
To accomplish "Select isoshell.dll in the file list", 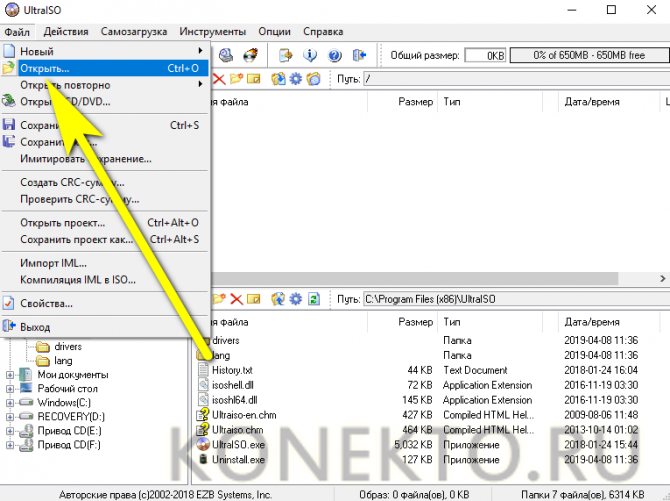I will 232,385.
